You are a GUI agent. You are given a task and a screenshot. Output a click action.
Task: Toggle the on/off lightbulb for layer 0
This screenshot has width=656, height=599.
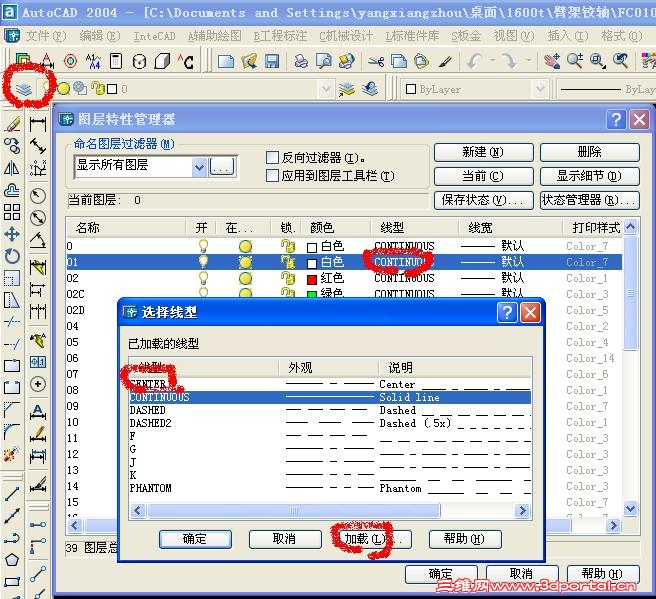pyautogui.click(x=203, y=246)
